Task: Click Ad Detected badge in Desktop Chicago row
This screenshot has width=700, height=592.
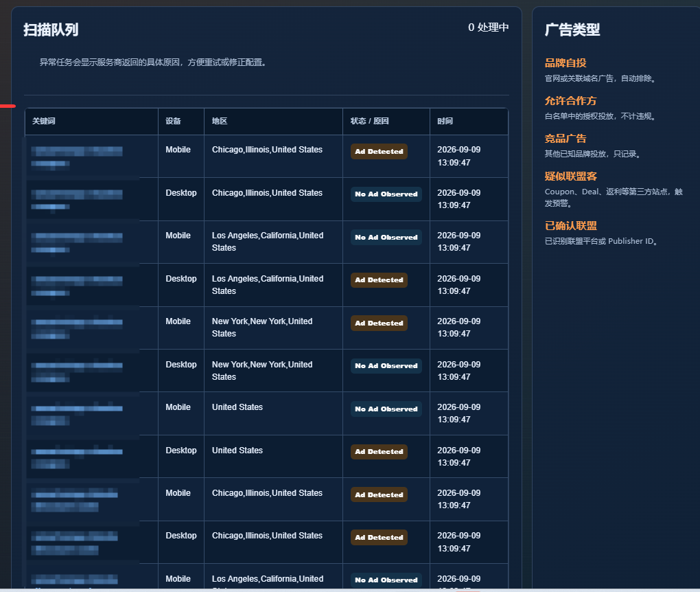Action: (x=379, y=538)
